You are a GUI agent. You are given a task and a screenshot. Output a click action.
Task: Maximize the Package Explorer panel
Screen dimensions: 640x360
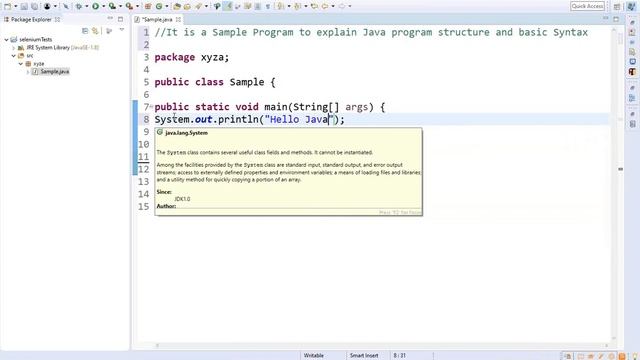pyautogui.click(x=120, y=19)
